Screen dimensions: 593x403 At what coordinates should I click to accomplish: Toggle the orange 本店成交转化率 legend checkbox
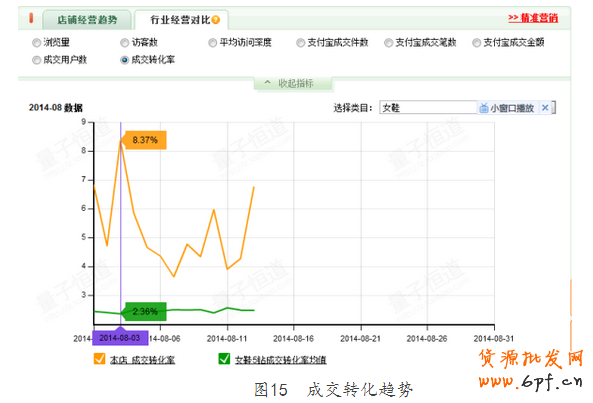99,358
